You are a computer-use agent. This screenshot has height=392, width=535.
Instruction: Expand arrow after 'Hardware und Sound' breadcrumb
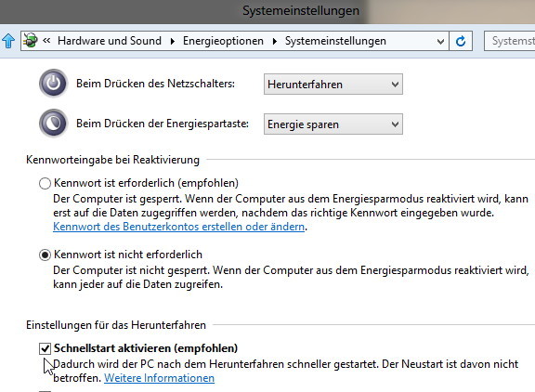173,41
